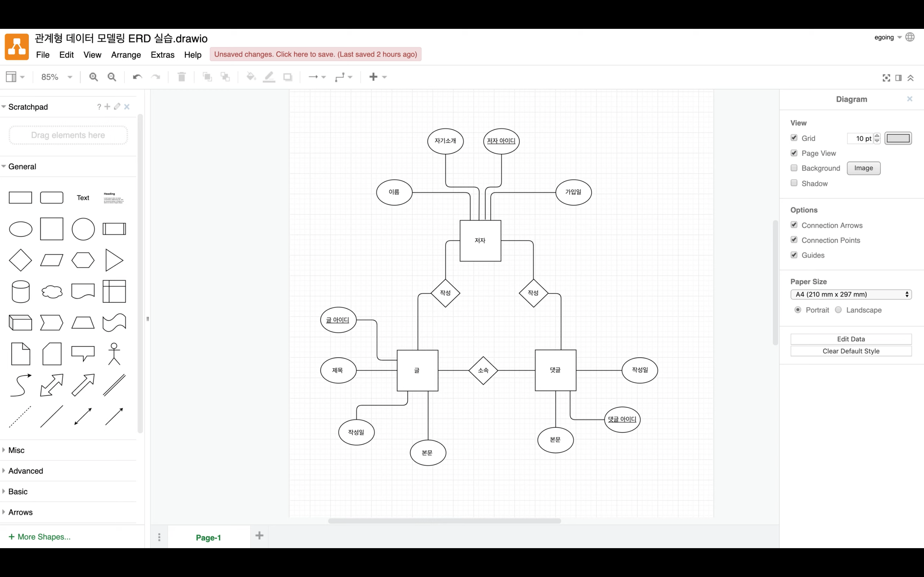Screen dimensions: 924x577
Task: Open the grid color swatch
Action: (x=898, y=138)
